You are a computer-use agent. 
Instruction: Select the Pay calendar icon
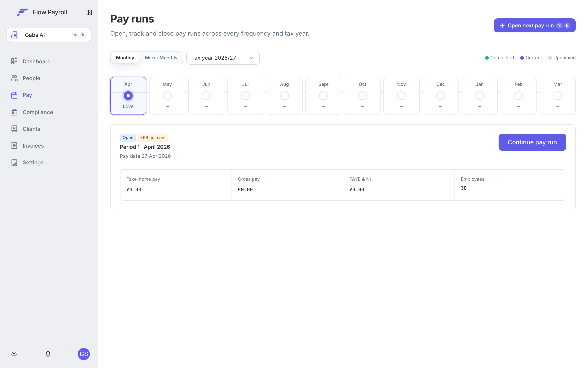[14, 95]
